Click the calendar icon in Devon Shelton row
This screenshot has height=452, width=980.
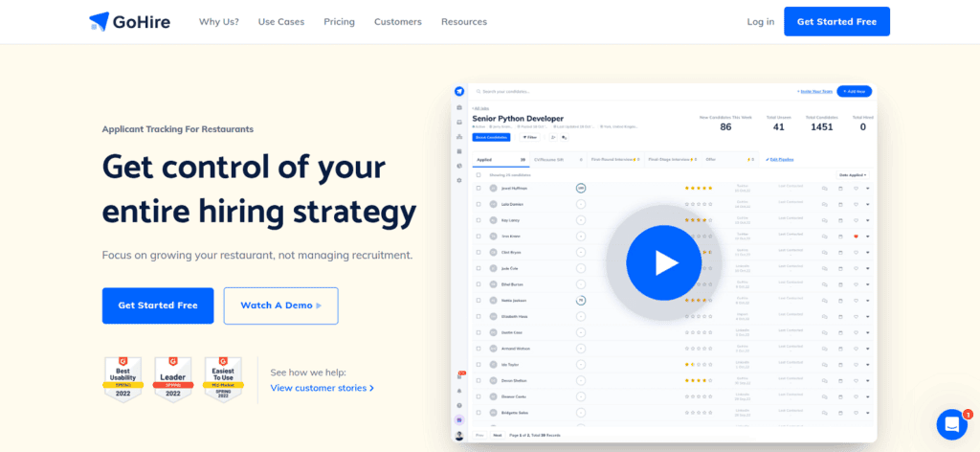click(x=840, y=380)
